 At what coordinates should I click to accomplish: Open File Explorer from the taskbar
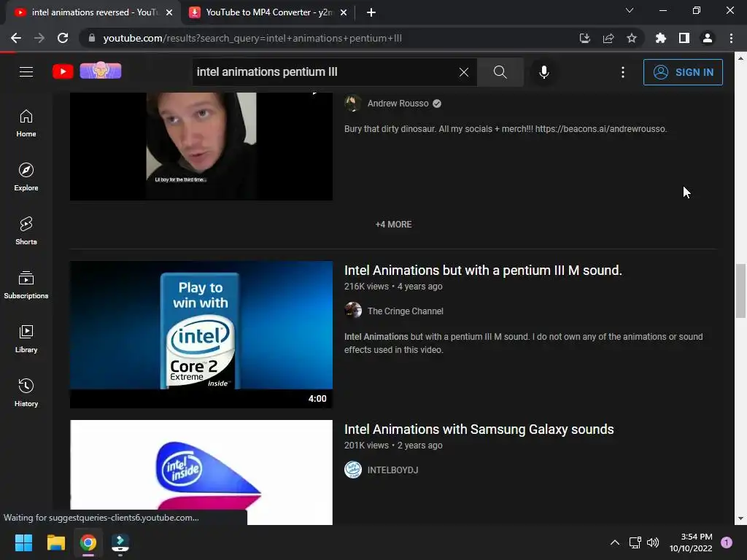point(55,542)
